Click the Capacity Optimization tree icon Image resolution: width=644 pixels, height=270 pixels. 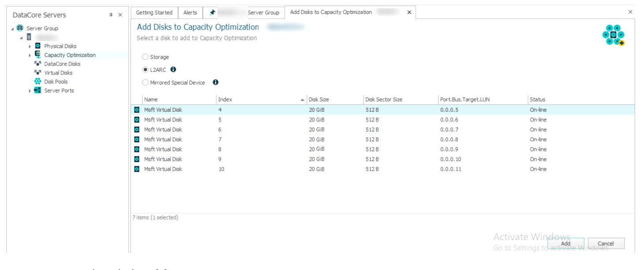point(38,55)
